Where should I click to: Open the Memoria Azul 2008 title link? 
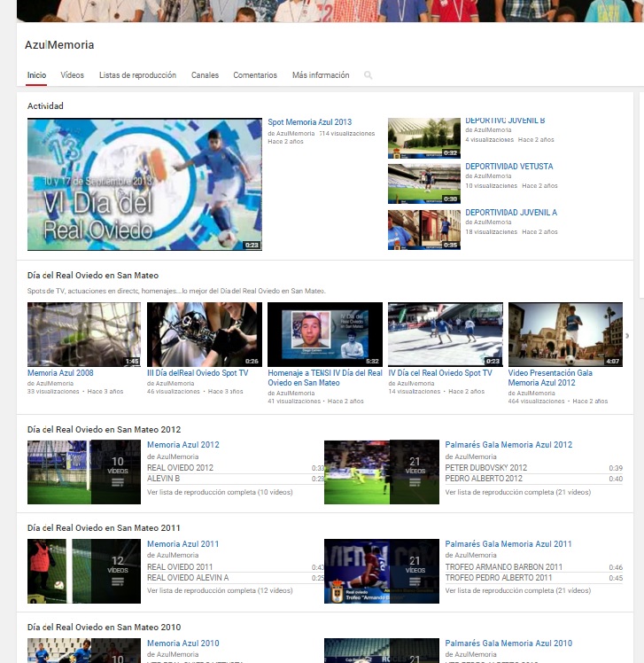click(60, 373)
